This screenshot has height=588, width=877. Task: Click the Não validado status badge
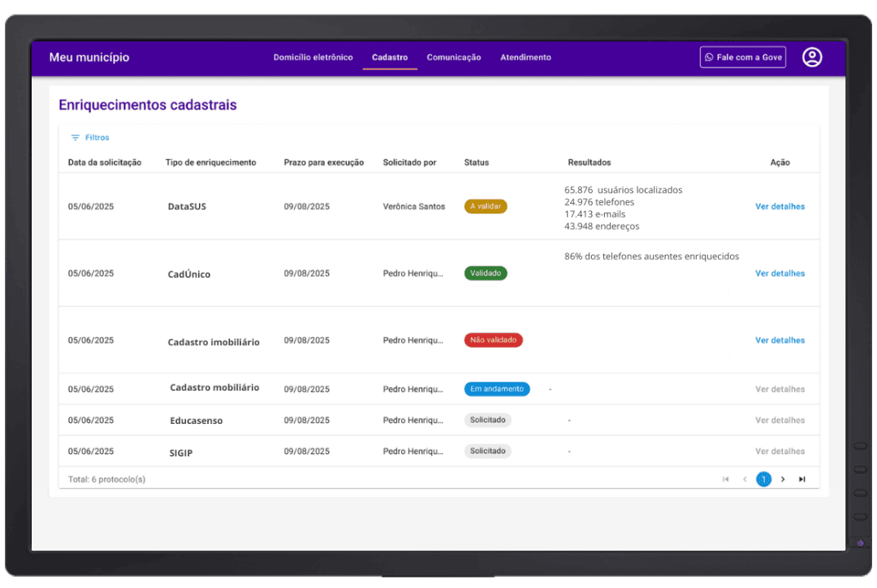[494, 340]
